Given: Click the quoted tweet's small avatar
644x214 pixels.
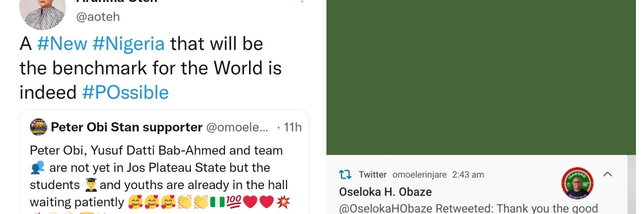Looking at the screenshot, I should pos(38,127).
